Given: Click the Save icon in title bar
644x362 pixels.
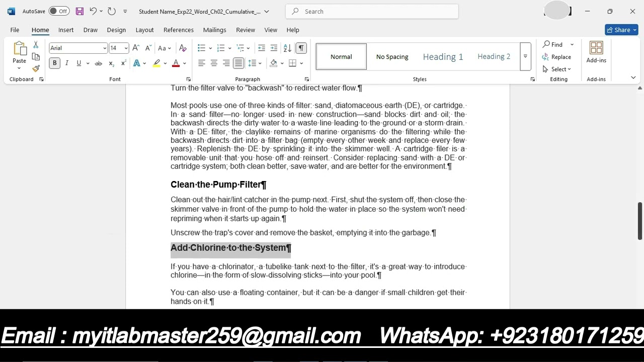Looking at the screenshot, I should [x=79, y=11].
